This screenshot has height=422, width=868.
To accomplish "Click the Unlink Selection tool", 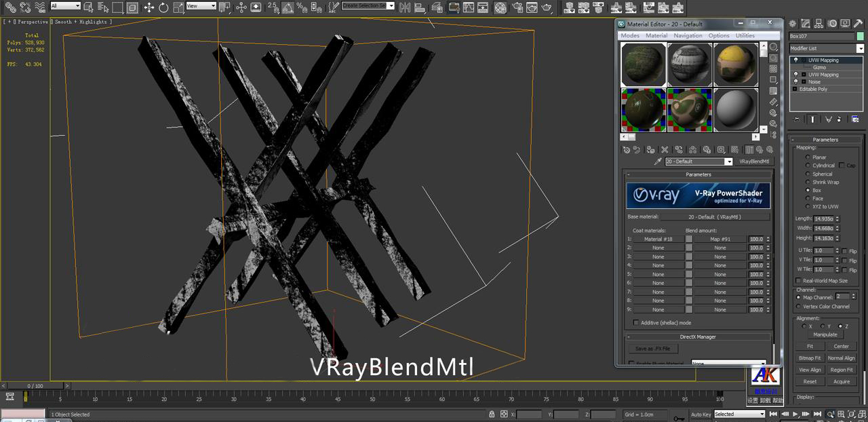I will (x=24, y=7).
